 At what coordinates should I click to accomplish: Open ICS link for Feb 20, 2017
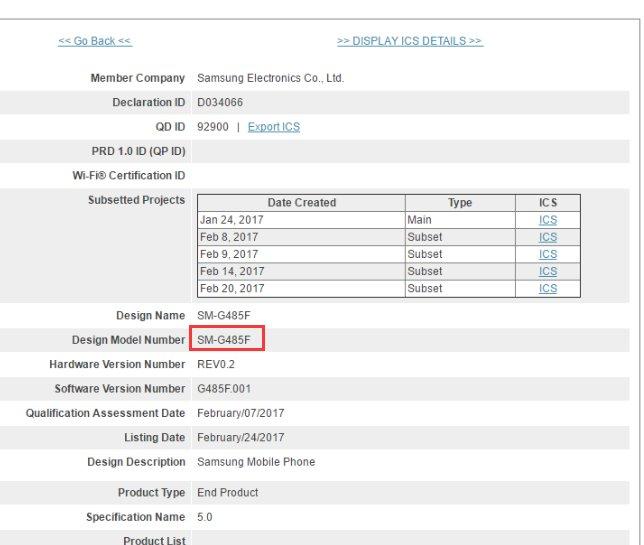(x=548, y=289)
